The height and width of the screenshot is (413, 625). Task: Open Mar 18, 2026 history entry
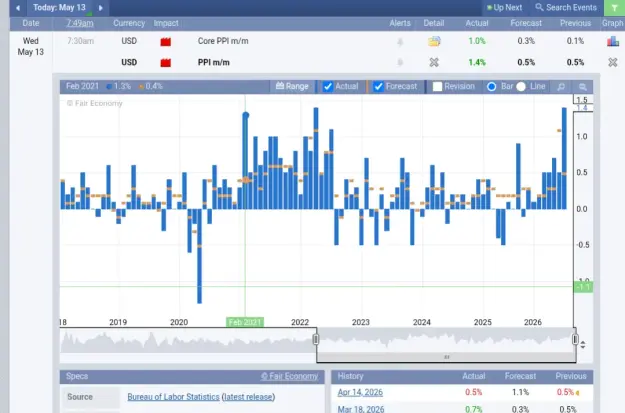coord(361,409)
